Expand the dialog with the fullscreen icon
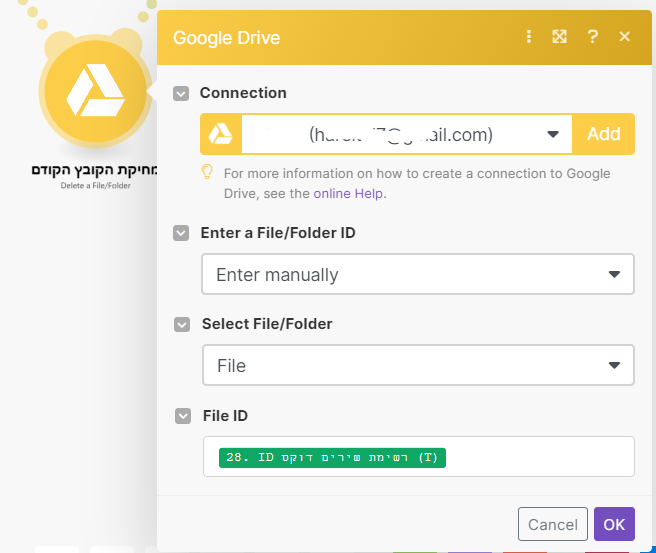 pyautogui.click(x=559, y=37)
